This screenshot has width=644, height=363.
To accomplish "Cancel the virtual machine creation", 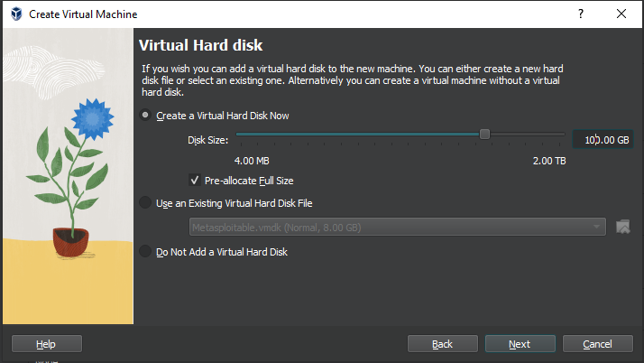I will click(597, 344).
